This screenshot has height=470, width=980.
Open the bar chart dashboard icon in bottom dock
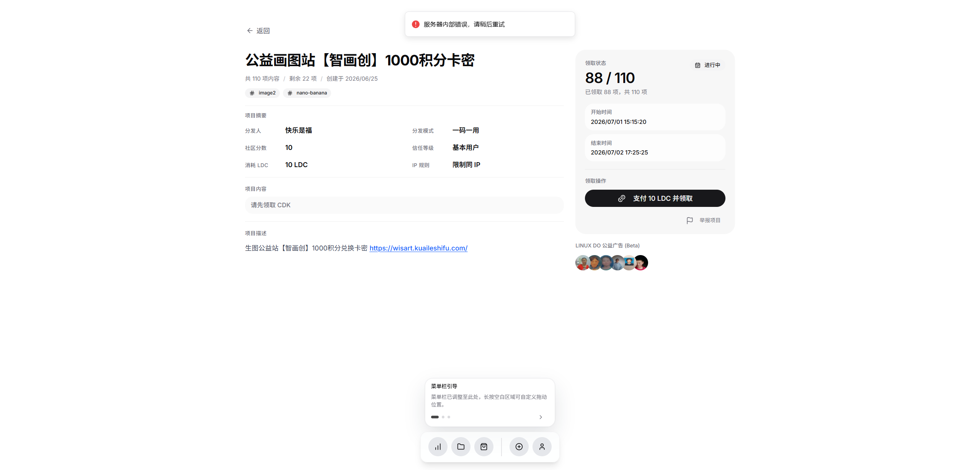tap(438, 447)
